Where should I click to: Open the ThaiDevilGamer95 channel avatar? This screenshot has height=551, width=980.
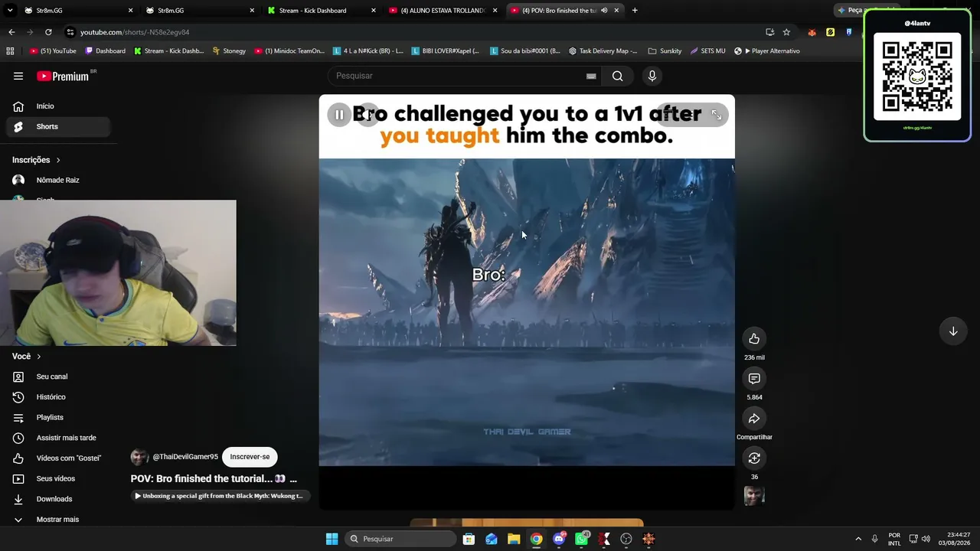[x=139, y=457]
